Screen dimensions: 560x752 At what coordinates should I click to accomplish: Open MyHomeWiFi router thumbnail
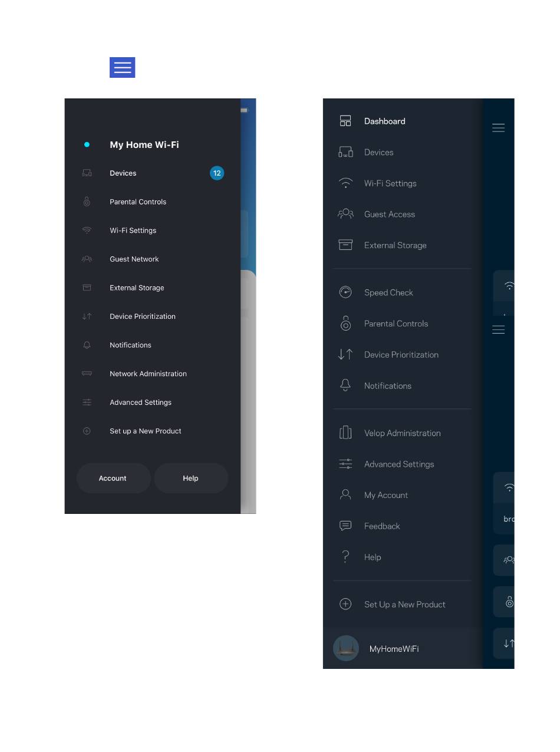[346, 648]
